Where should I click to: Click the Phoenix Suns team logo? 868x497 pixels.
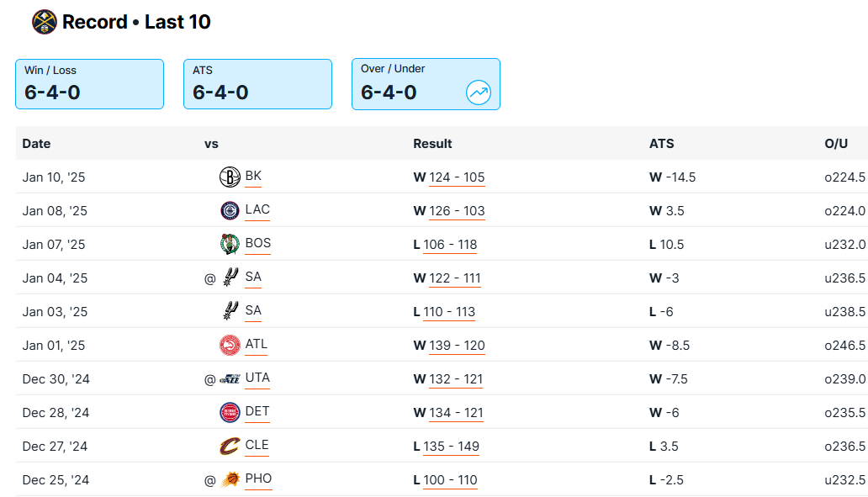(230, 480)
